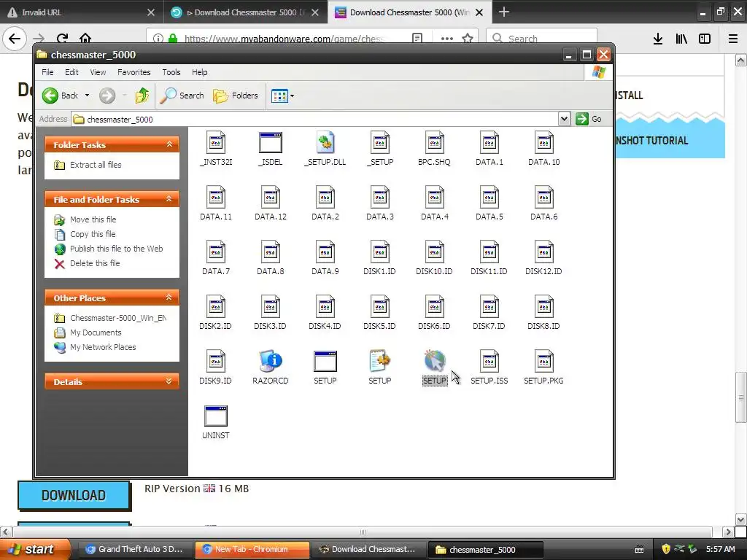
Task: Select the _ISDEL application icon
Action: click(x=271, y=142)
